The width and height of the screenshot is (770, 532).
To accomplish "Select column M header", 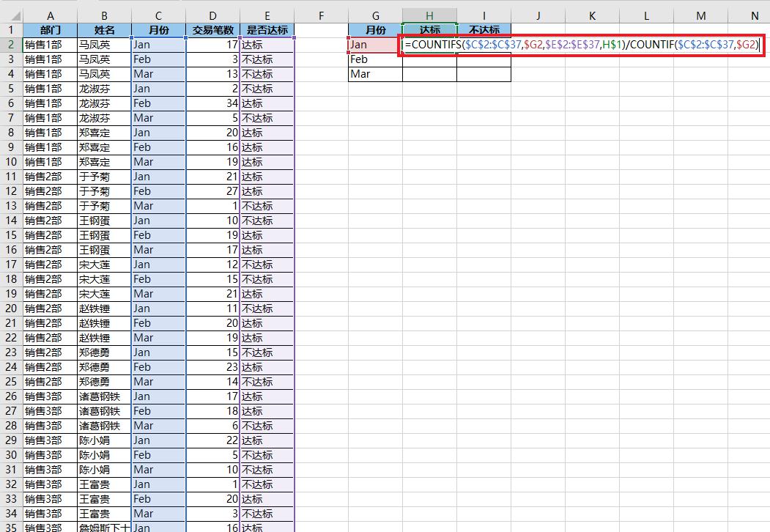I will pyautogui.click(x=700, y=15).
